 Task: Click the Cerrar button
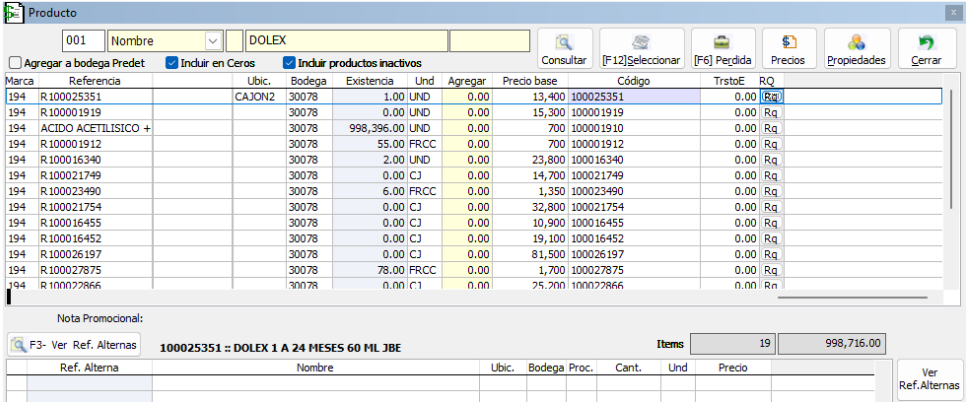(x=926, y=49)
